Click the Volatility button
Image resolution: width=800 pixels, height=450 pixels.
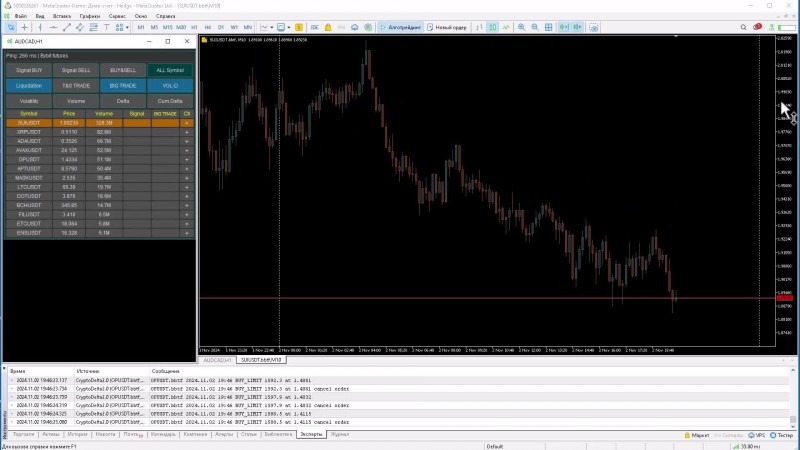click(29, 101)
